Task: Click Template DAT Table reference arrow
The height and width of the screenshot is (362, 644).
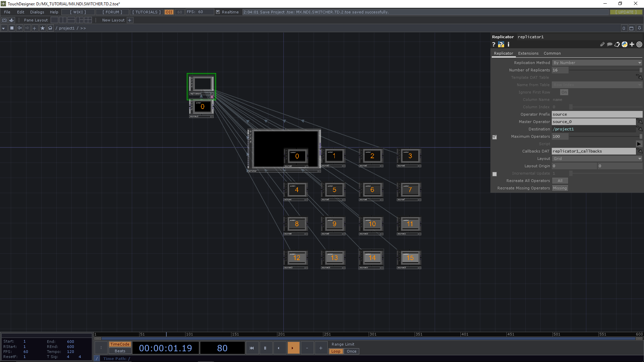Action: 639,77
